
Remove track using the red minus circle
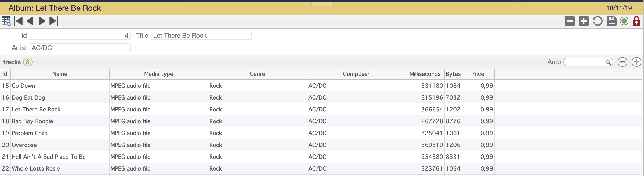[x=623, y=62]
